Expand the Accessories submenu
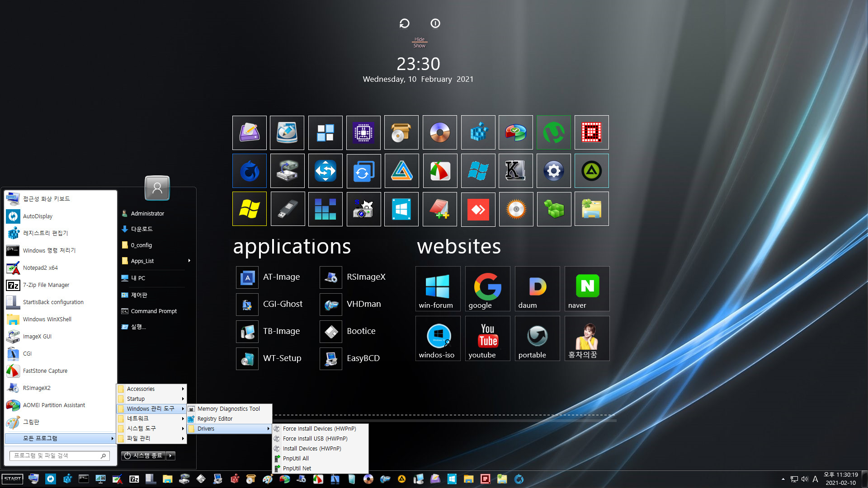Image resolution: width=868 pixels, height=488 pixels. click(x=151, y=389)
